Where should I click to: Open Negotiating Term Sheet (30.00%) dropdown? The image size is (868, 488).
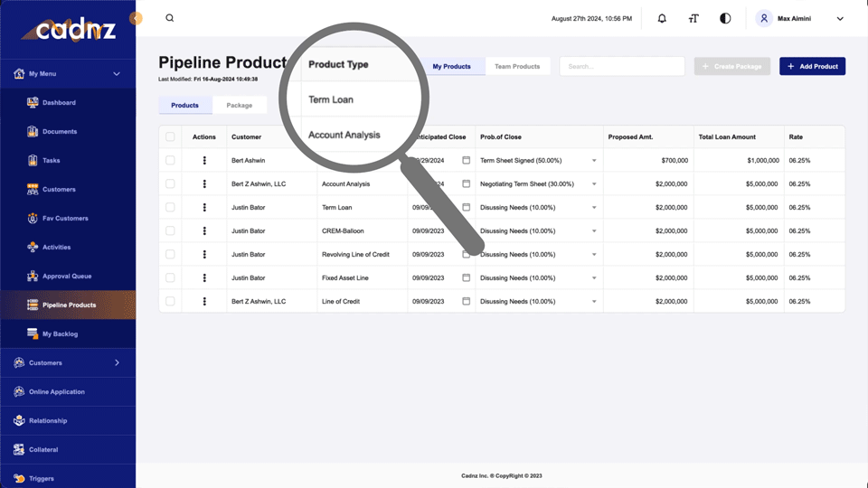point(594,184)
